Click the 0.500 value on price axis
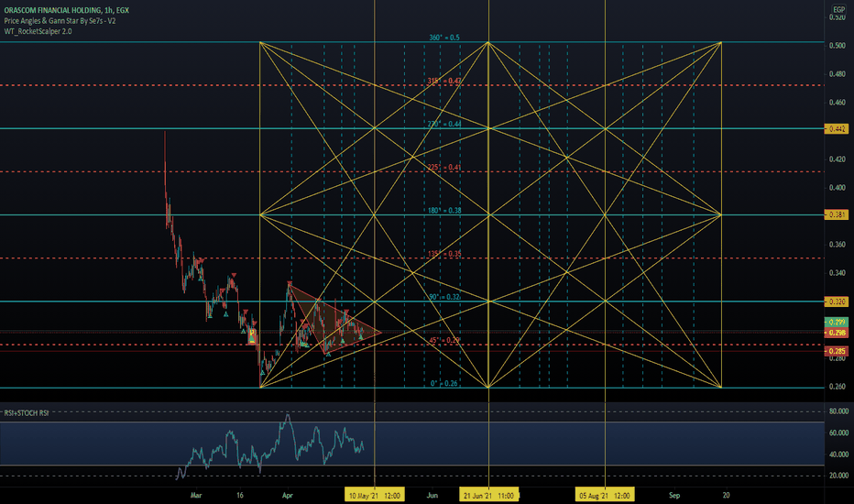 838,46
